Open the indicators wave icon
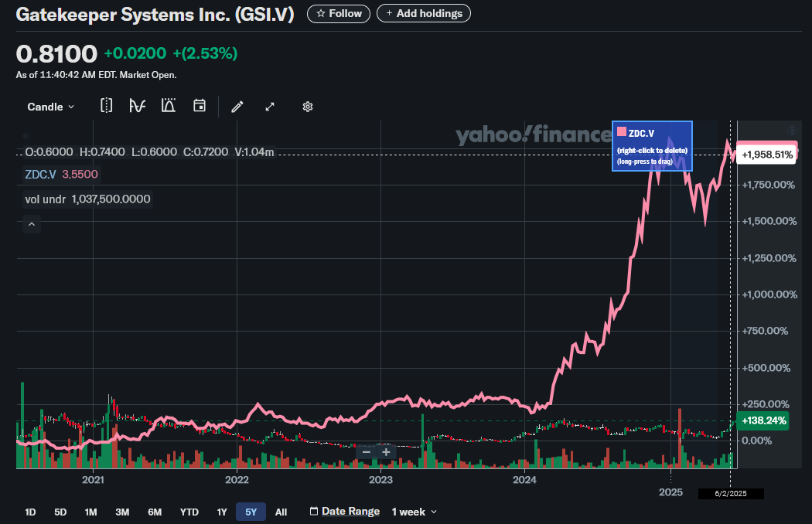 point(137,106)
